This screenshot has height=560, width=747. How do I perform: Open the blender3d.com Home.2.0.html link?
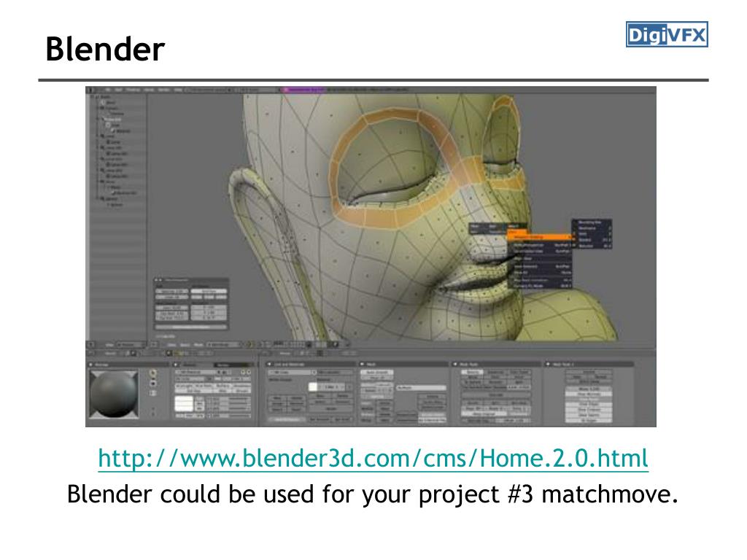coord(373,458)
